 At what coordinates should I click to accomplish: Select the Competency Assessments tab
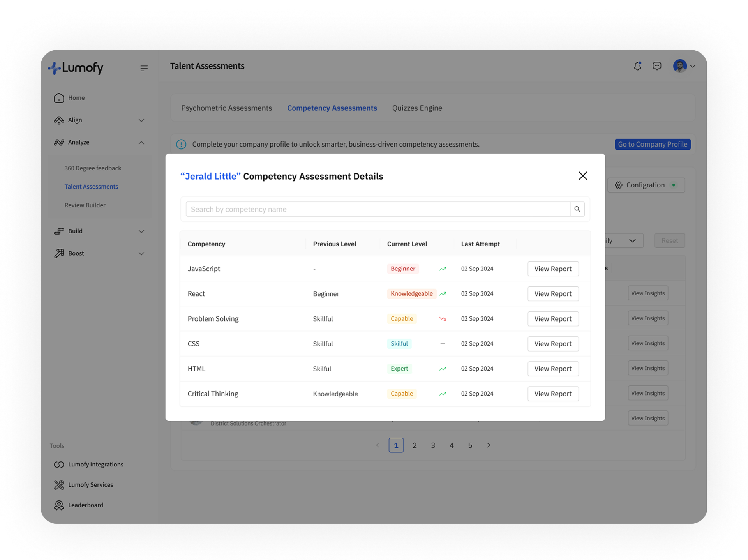coord(332,108)
